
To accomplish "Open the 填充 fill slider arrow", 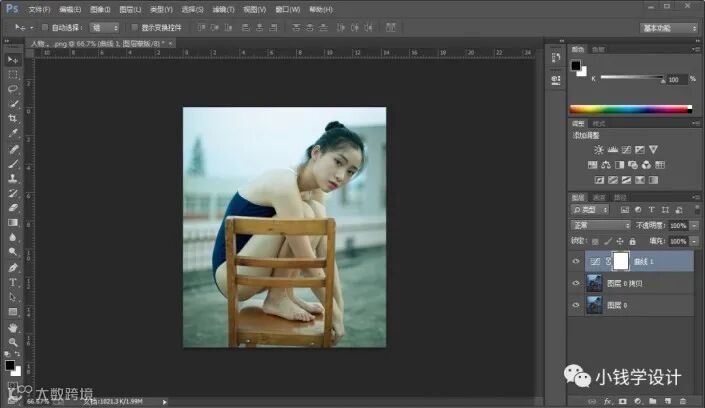I will (x=695, y=242).
